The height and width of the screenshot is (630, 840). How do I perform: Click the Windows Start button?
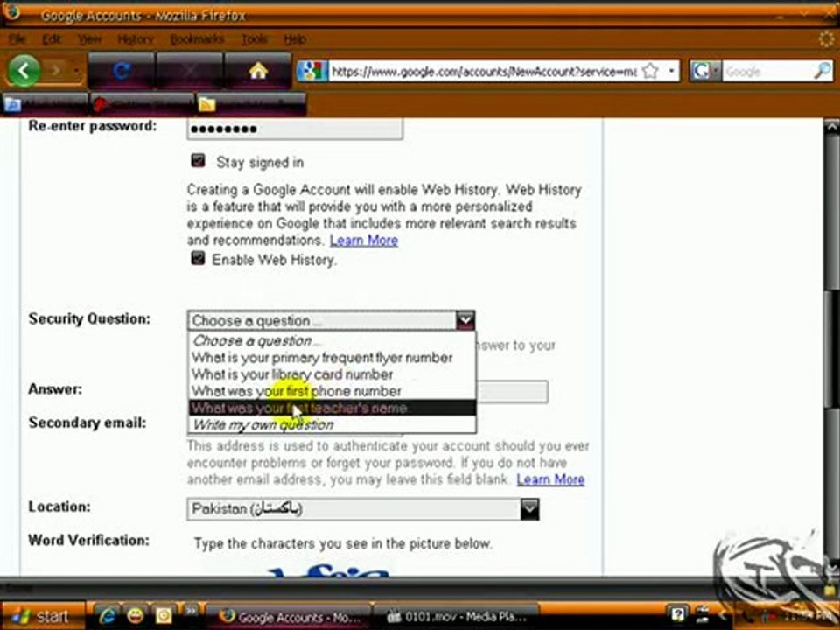click(x=44, y=615)
